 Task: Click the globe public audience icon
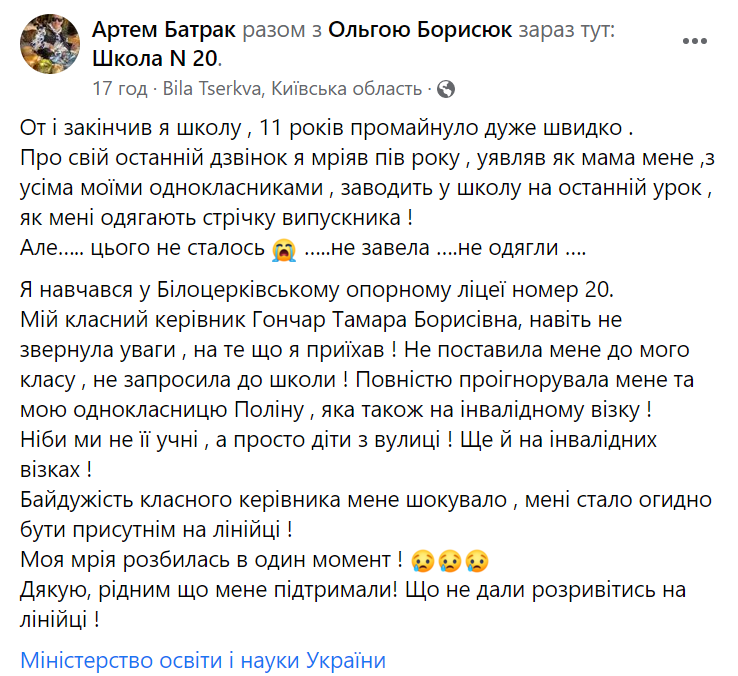[x=445, y=89]
